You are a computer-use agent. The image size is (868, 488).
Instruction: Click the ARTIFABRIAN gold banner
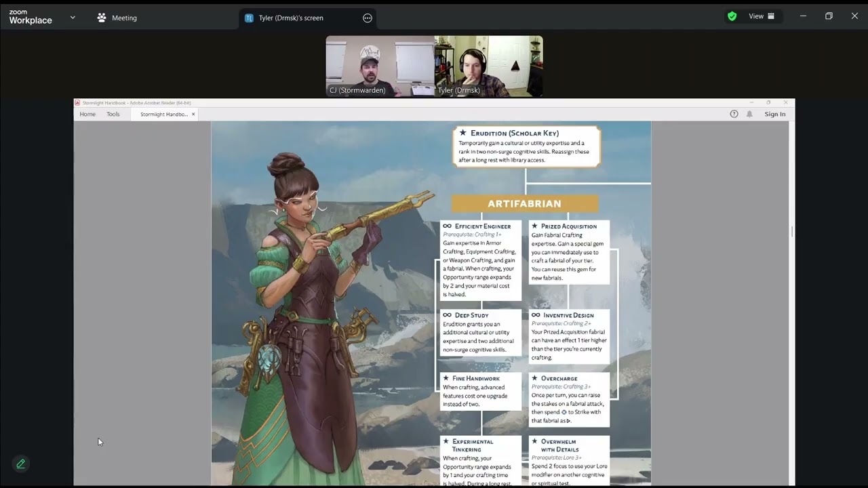click(525, 203)
